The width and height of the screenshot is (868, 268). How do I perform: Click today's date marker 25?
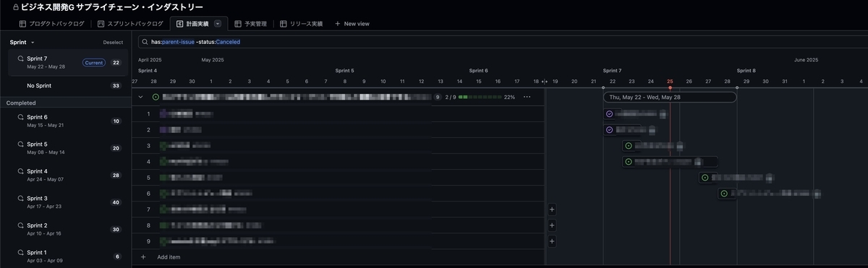670,82
